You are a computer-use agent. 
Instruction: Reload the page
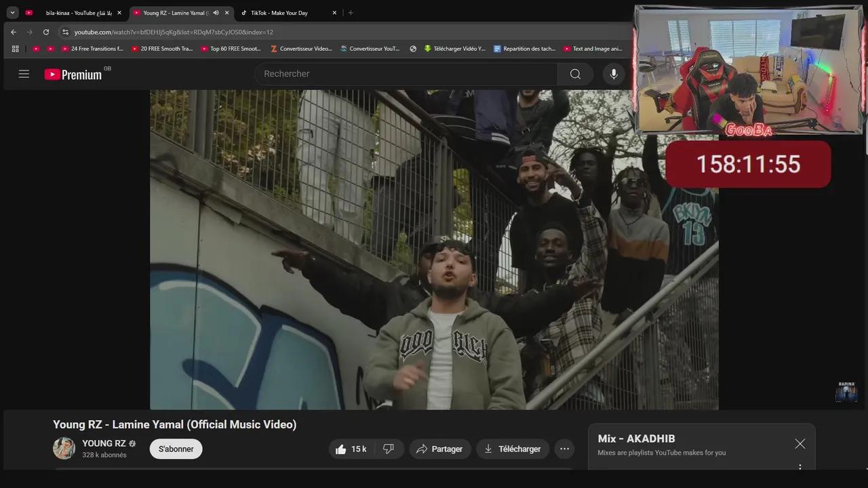pos(46,32)
